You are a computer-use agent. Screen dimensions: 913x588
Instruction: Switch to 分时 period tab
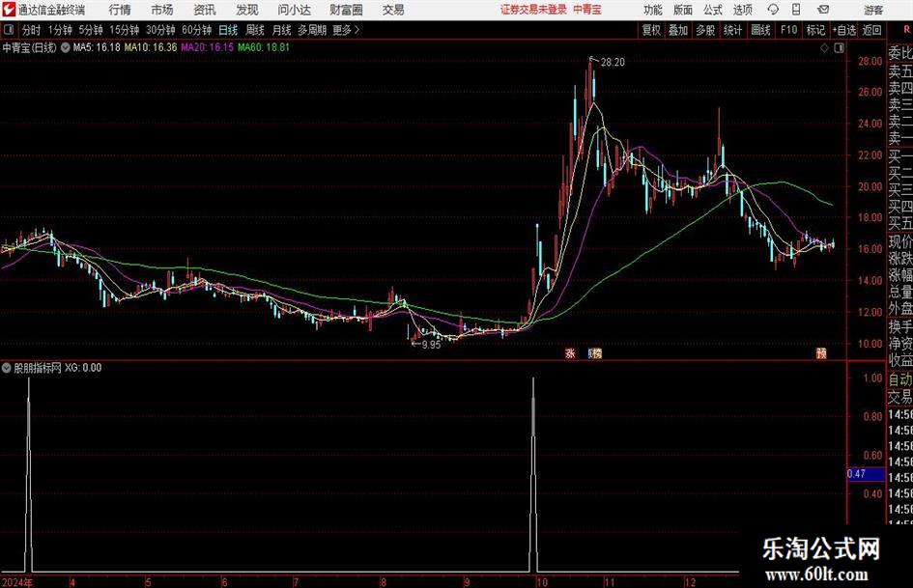pyautogui.click(x=32, y=30)
